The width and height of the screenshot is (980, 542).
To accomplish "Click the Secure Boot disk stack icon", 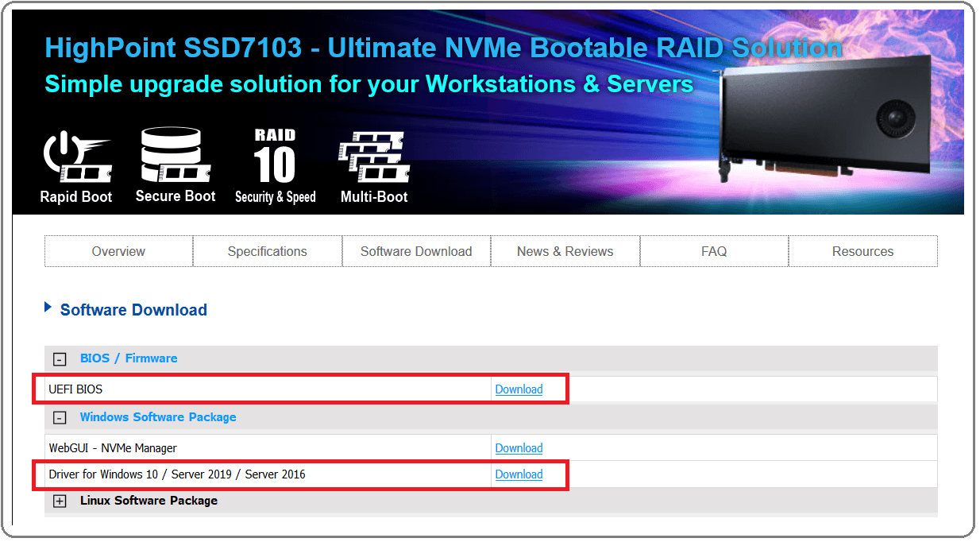I will (175, 155).
